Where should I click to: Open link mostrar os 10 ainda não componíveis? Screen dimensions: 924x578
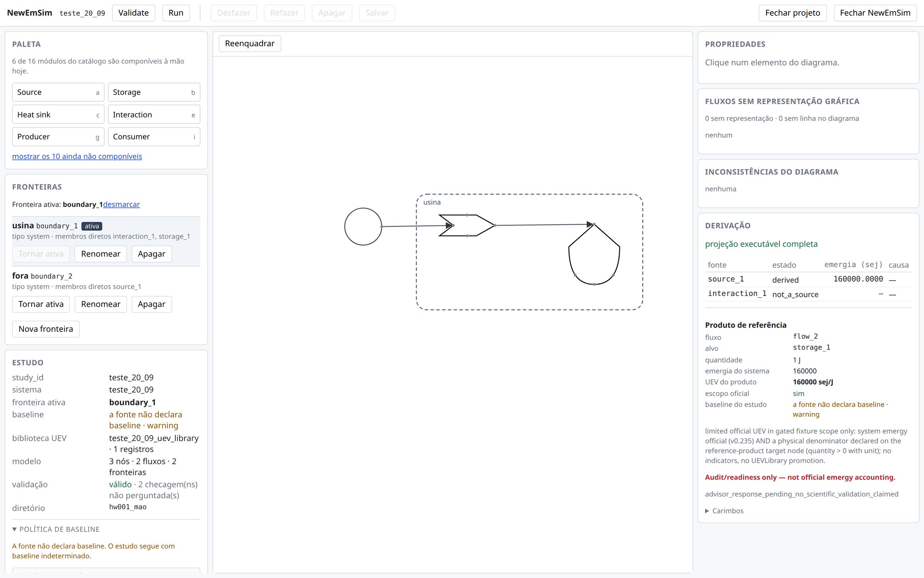point(77,156)
